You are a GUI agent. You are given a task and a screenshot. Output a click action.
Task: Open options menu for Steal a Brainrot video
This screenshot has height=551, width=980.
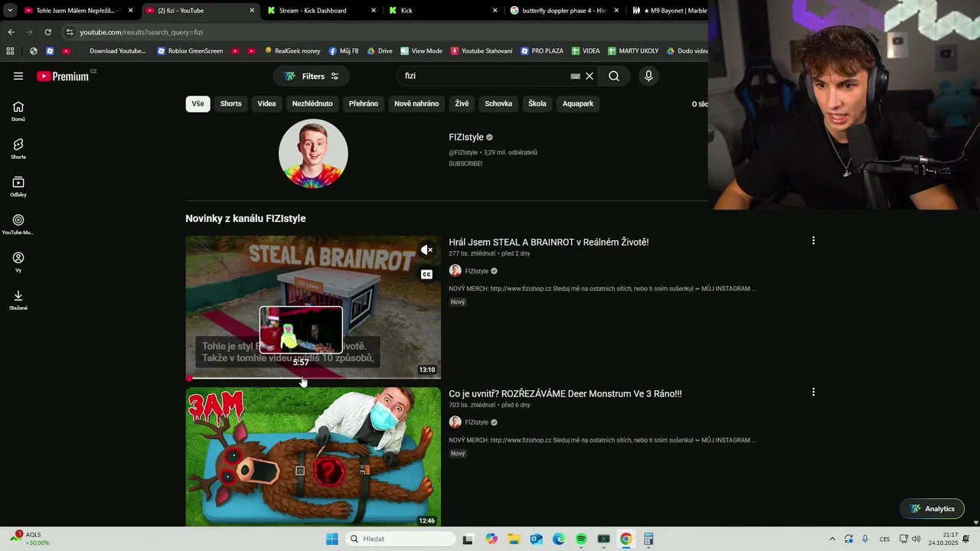point(813,240)
